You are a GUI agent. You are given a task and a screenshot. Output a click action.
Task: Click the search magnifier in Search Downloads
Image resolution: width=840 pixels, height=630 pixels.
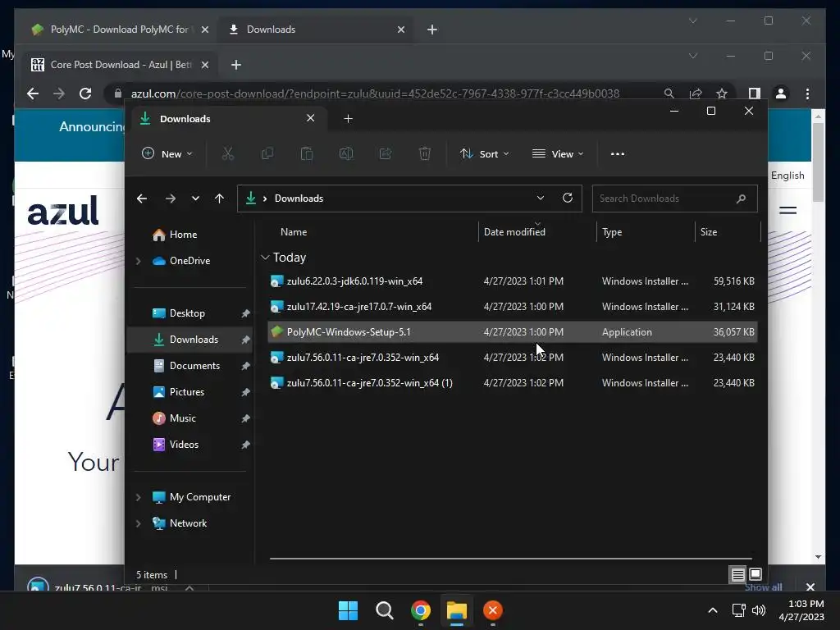coord(742,199)
